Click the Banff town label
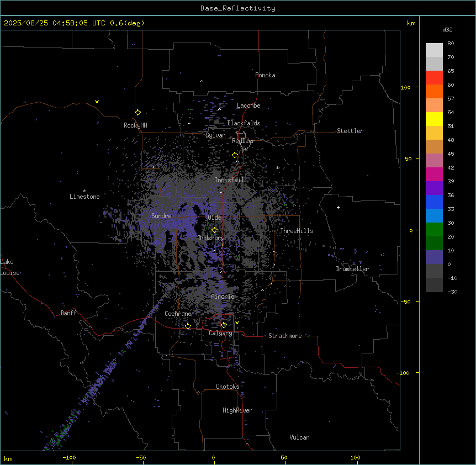 click(x=68, y=313)
